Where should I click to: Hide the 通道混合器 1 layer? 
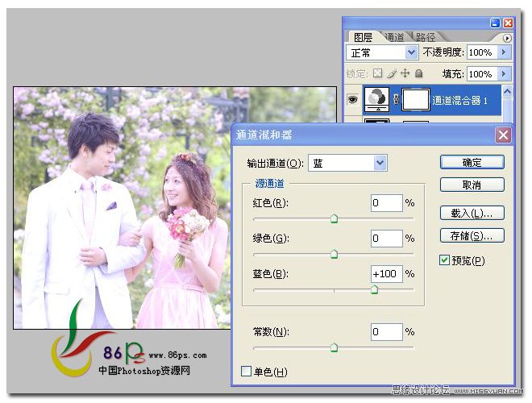point(353,100)
